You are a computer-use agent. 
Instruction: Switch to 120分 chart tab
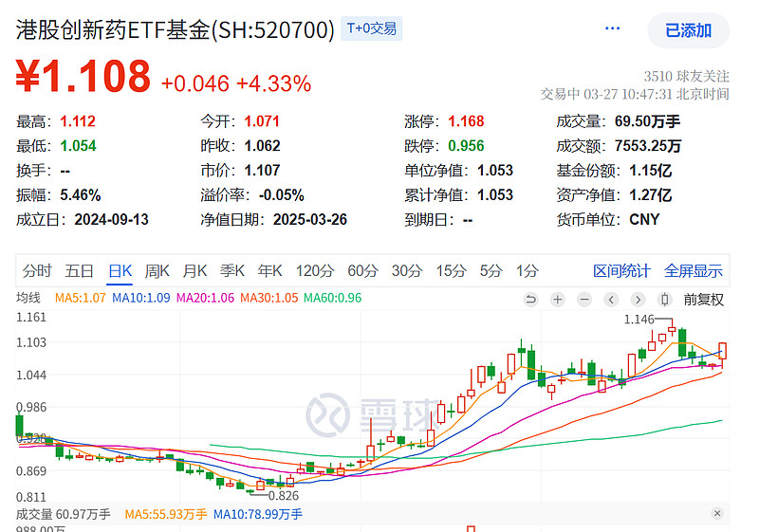(x=315, y=271)
